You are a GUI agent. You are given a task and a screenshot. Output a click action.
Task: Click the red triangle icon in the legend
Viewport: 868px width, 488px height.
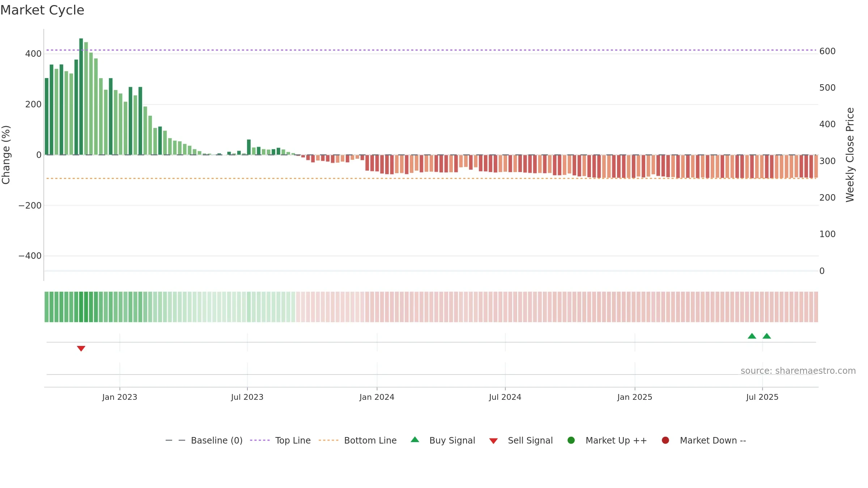click(493, 441)
